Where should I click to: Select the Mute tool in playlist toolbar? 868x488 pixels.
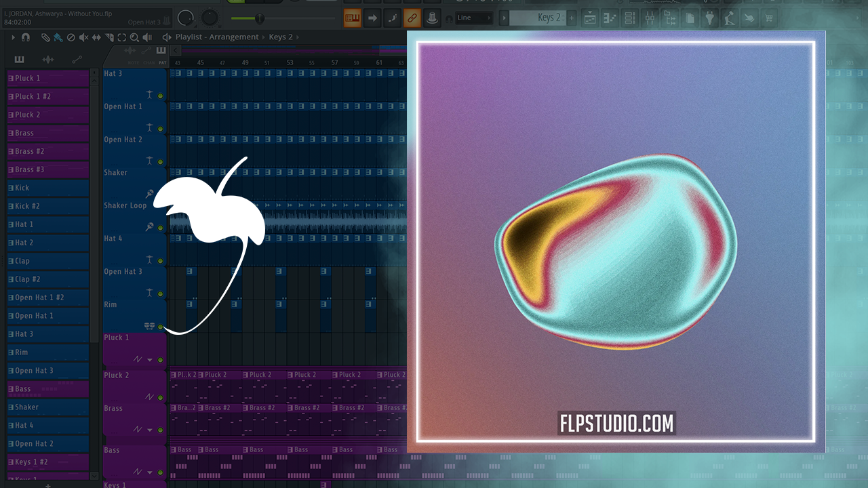83,37
